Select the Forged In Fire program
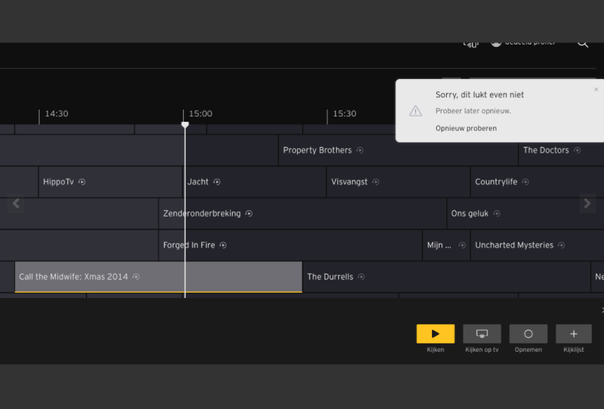Screen dimensions: 604x409 coord(290,245)
